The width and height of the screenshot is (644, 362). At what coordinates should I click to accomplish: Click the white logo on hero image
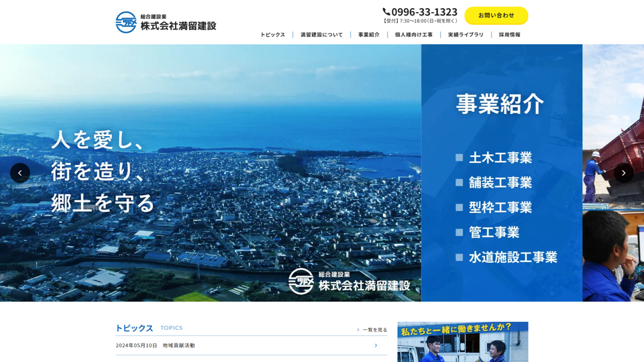coord(349,282)
